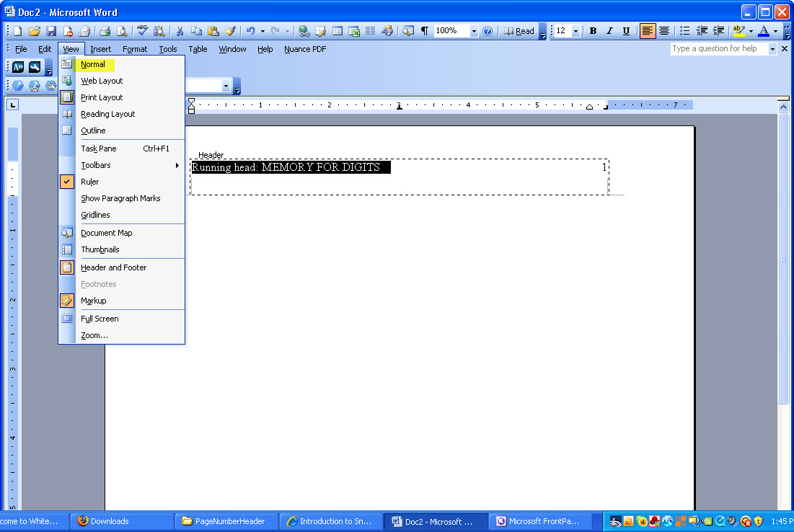Toggle Show/Hide paragraph mark button
The width and height of the screenshot is (794, 532).
[x=425, y=31]
